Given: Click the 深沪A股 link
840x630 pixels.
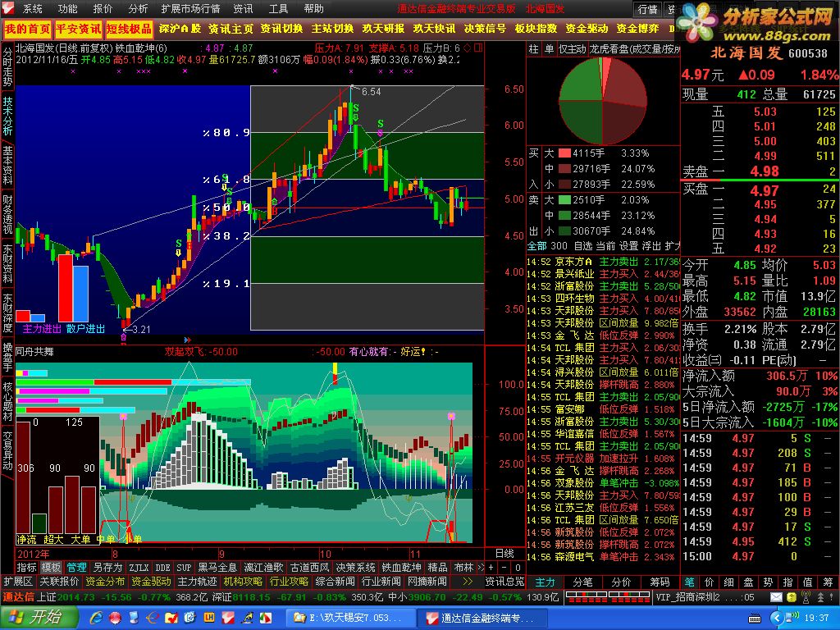Looking at the screenshot, I should point(180,29).
